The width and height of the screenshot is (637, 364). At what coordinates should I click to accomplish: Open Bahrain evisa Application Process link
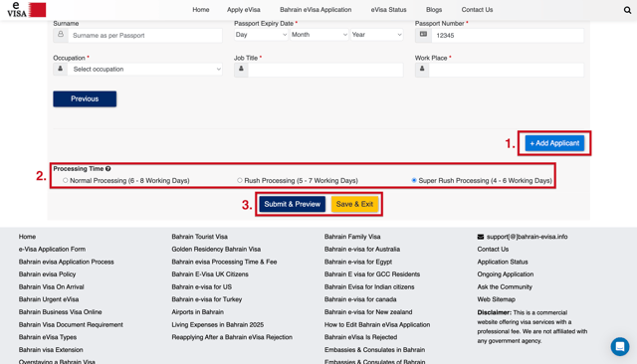(67, 262)
